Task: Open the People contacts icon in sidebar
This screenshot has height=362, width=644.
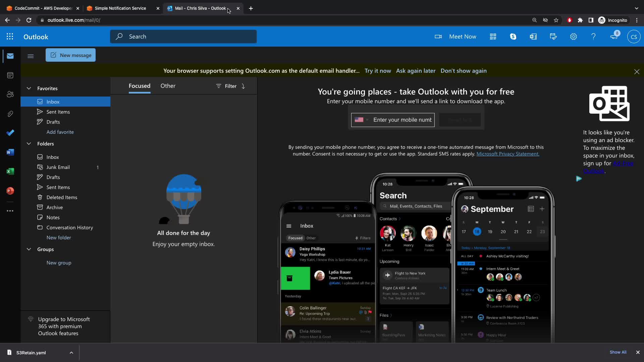Action: [10, 95]
